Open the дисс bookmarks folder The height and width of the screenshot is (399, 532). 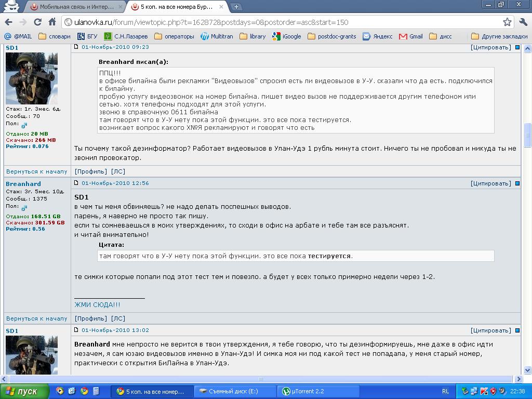click(x=441, y=36)
